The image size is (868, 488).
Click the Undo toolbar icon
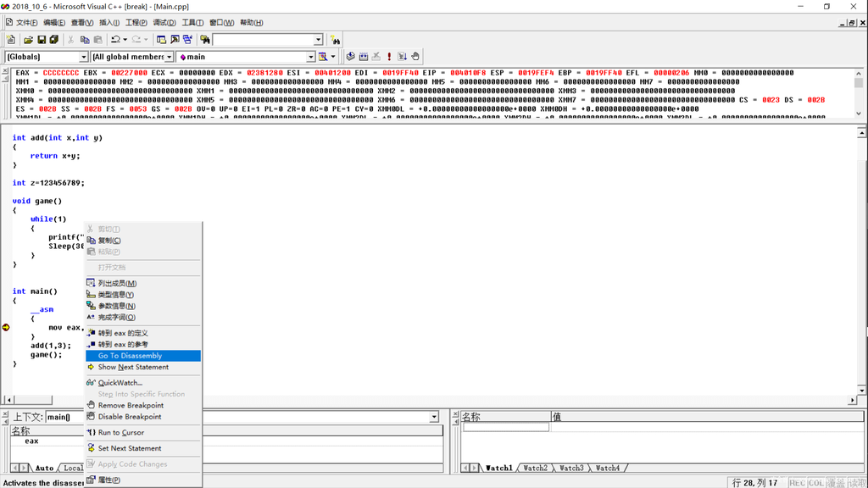(115, 40)
